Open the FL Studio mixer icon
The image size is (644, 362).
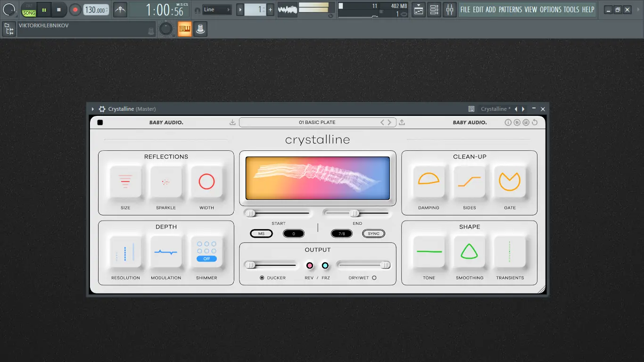coord(450,9)
